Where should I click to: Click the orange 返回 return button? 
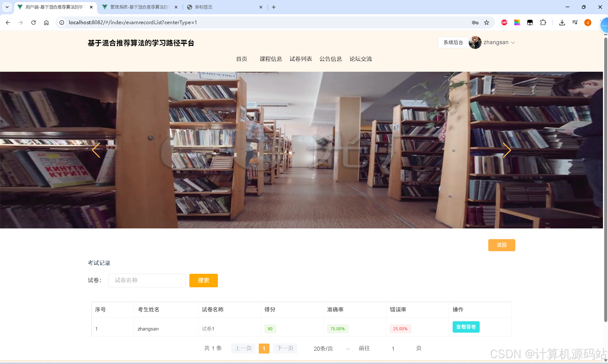502,245
